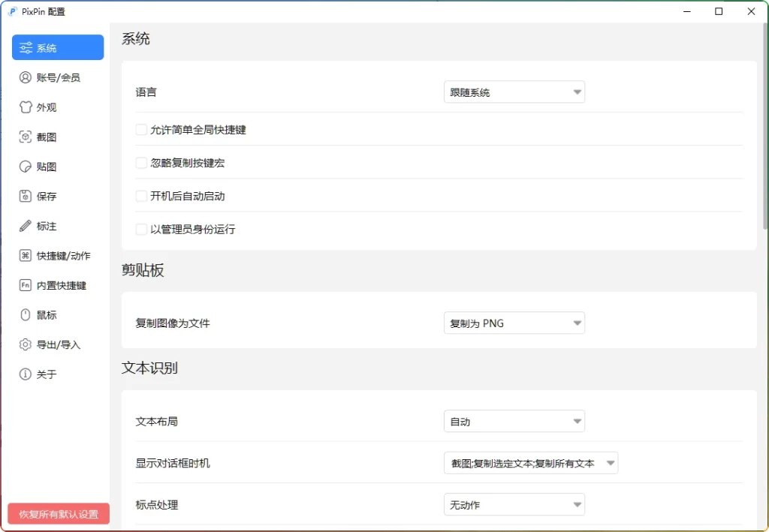The height and width of the screenshot is (532, 769).
Task: Click the 鼠标 mouse icon
Action: click(x=26, y=315)
